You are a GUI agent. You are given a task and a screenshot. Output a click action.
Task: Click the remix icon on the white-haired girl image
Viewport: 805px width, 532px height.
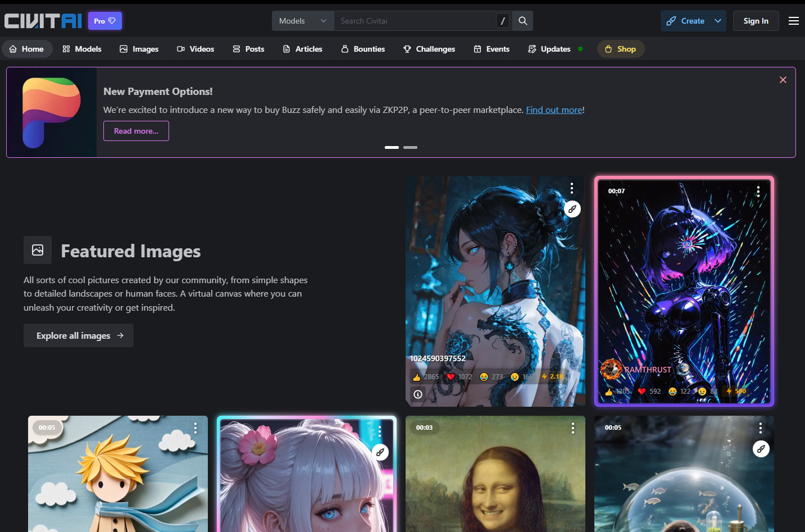click(380, 452)
